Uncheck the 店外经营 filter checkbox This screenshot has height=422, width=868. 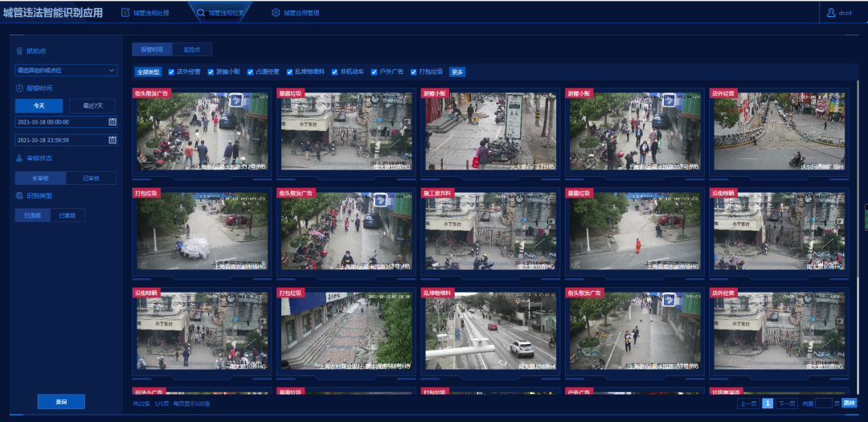[171, 72]
